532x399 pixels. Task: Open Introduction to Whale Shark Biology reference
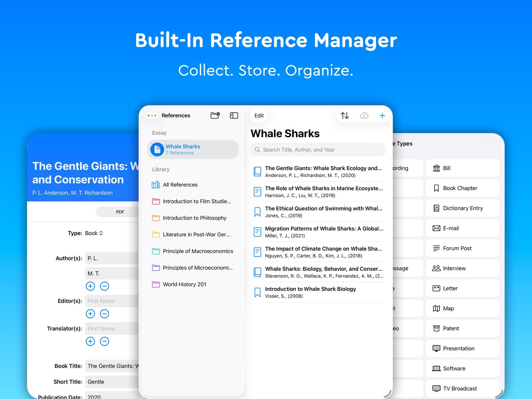318,292
